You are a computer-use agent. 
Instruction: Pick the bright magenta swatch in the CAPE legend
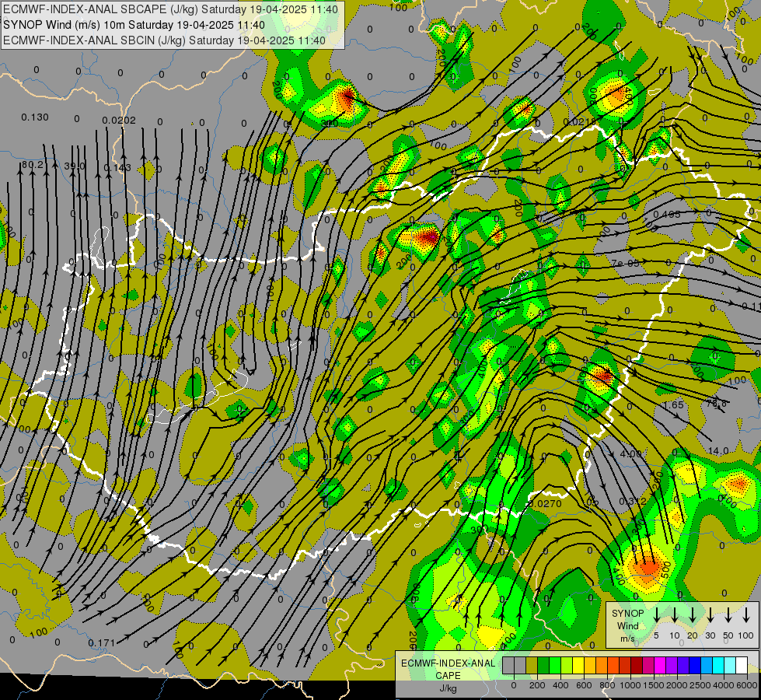coord(660,665)
